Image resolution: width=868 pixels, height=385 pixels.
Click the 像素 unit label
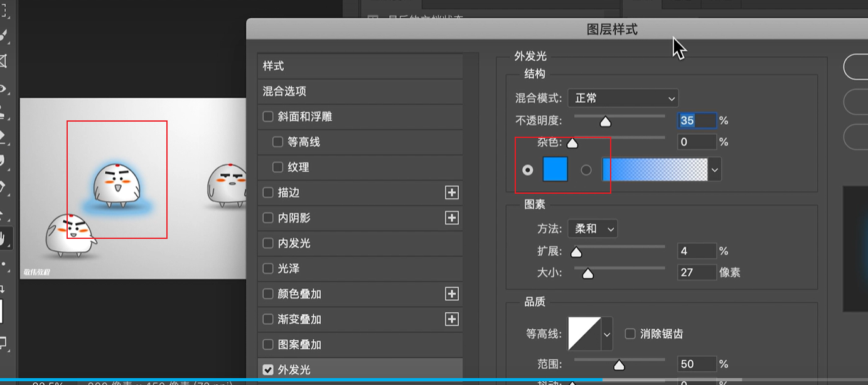click(x=730, y=273)
